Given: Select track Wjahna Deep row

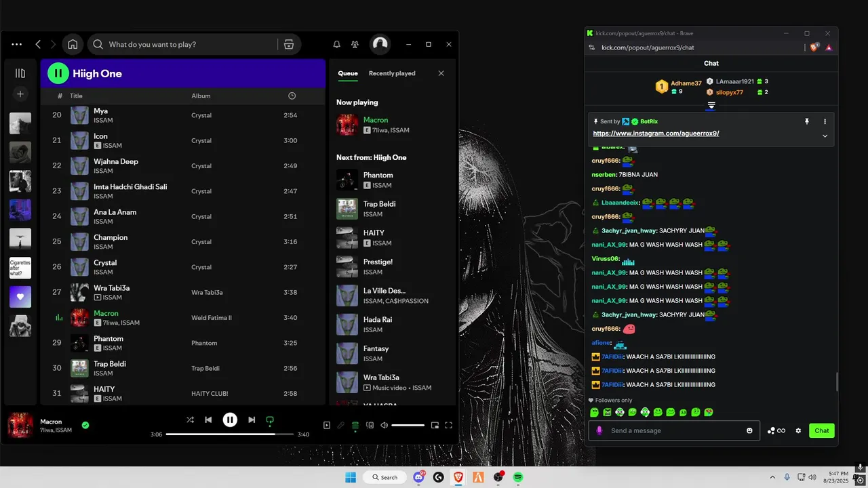Looking at the screenshot, I should (x=182, y=166).
